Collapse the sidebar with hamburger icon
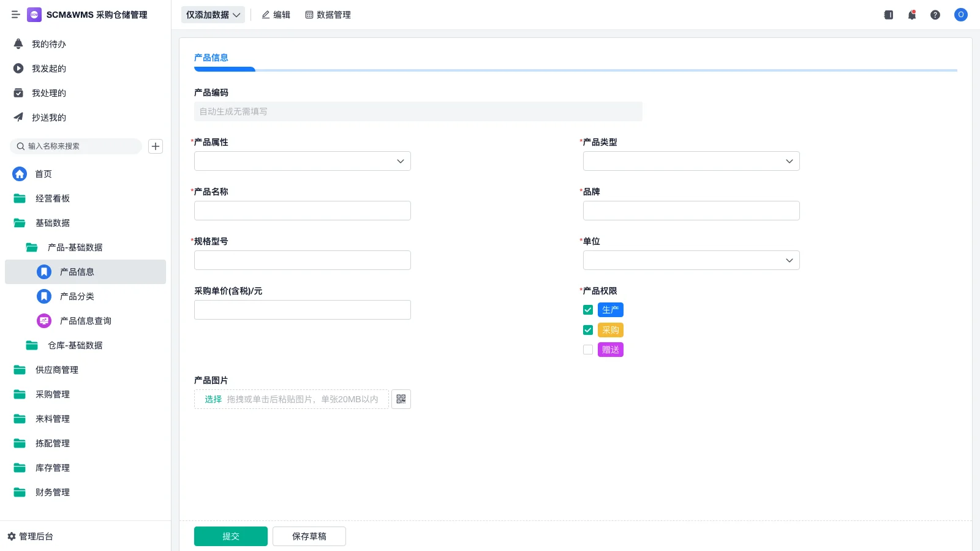Image resolution: width=980 pixels, height=551 pixels. pos(16,15)
